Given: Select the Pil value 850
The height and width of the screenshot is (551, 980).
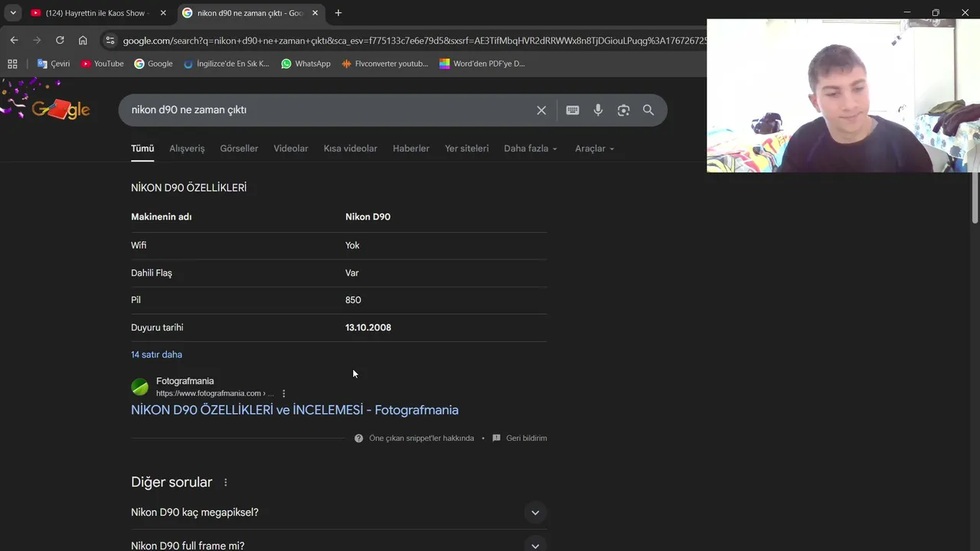Looking at the screenshot, I should pyautogui.click(x=353, y=300).
